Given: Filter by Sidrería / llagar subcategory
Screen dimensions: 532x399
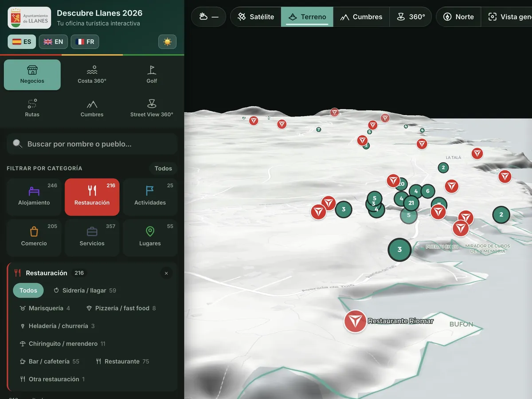Looking at the screenshot, I should (85, 290).
